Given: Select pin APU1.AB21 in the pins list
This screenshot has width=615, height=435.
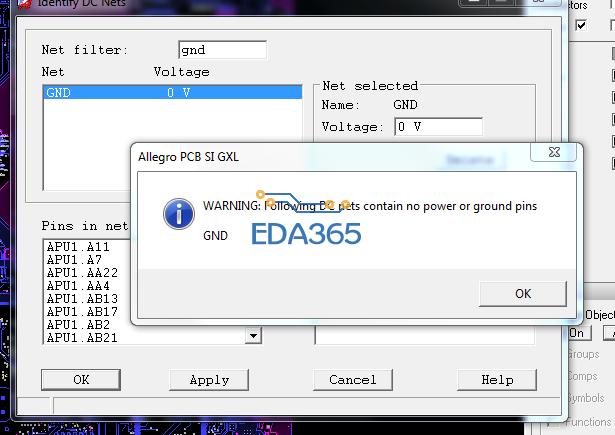Looking at the screenshot, I should 82,337.
